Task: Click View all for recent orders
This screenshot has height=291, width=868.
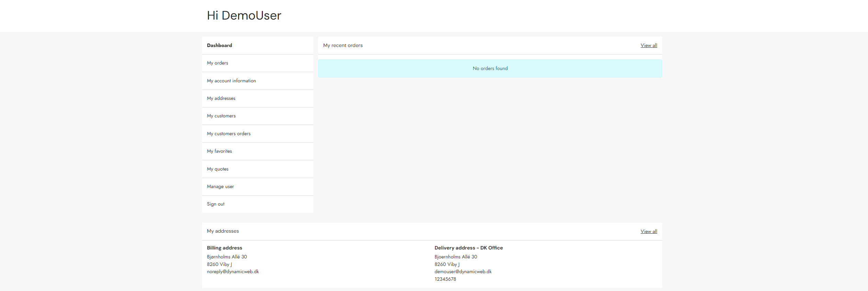Action: (648, 46)
